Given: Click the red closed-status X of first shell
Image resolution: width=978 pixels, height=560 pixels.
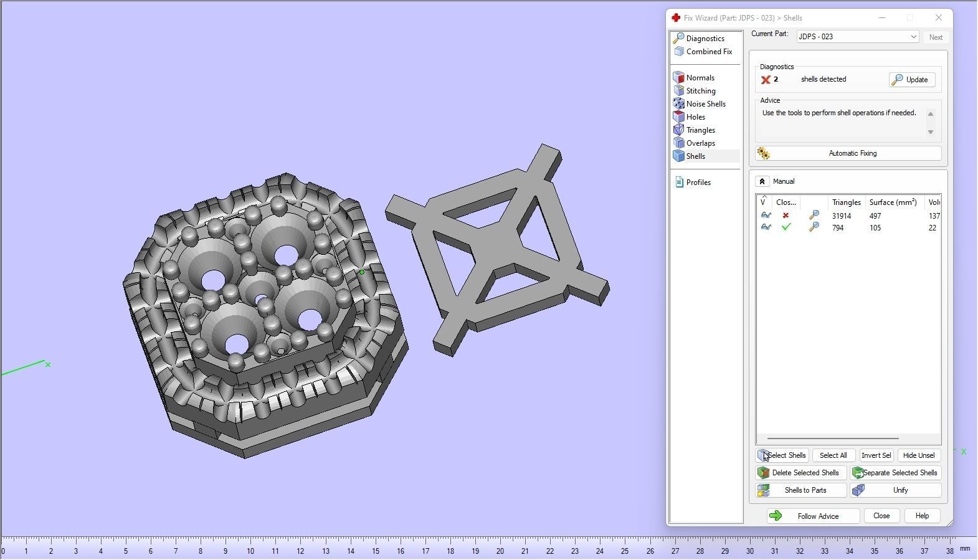Looking at the screenshot, I should pyautogui.click(x=786, y=216).
